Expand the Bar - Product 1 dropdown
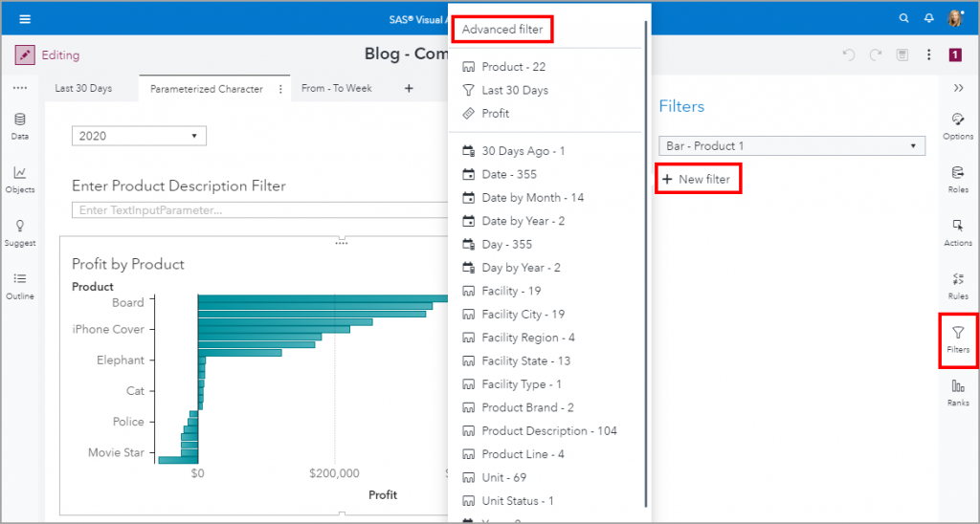The image size is (980, 524). [791, 146]
